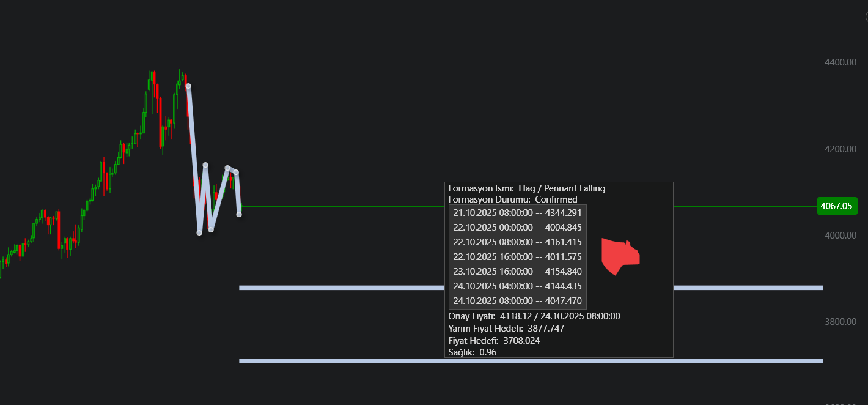Click the first pattern vertex at the chart top
868x405 pixels.
(188, 86)
